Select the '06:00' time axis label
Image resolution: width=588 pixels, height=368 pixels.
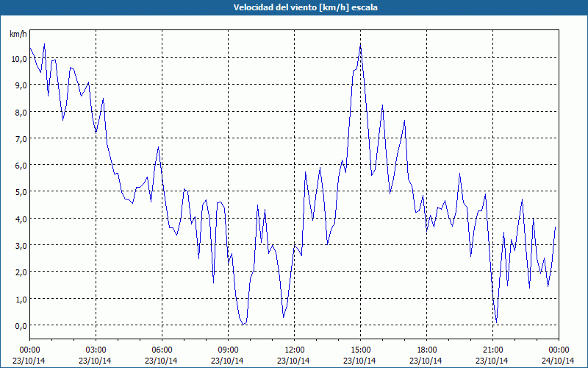[162, 350]
